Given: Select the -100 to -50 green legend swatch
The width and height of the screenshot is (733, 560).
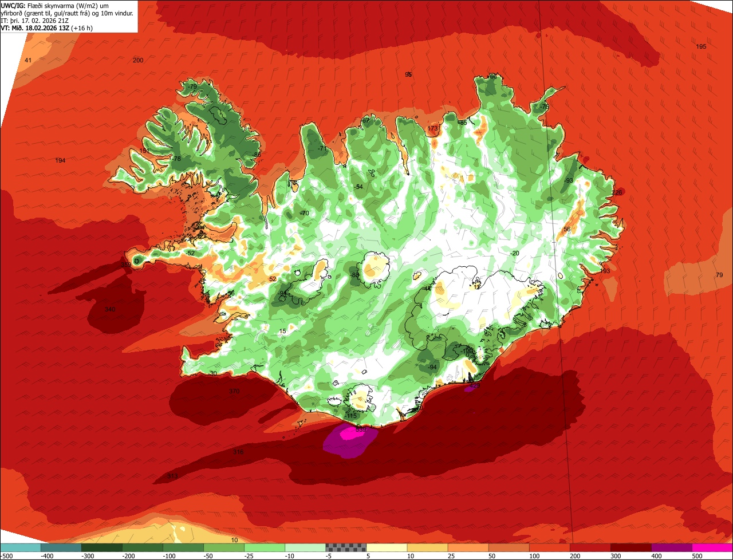Looking at the screenshot, I should [x=183, y=547].
